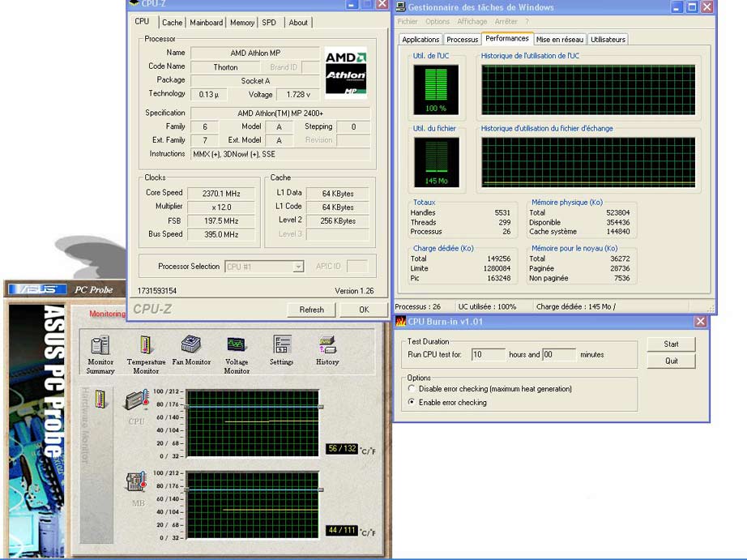Image resolution: width=747 pixels, height=560 pixels.
Task: Click the Version 1.26 text in CPU-Z
Action: pyautogui.click(x=354, y=291)
